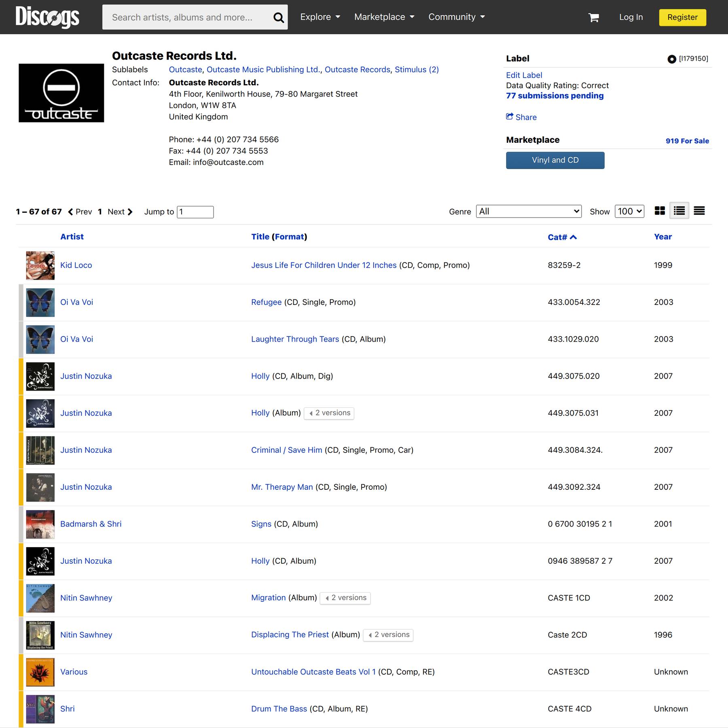Image resolution: width=728 pixels, height=728 pixels.
Task: Expand the Community menu
Action: point(457,17)
